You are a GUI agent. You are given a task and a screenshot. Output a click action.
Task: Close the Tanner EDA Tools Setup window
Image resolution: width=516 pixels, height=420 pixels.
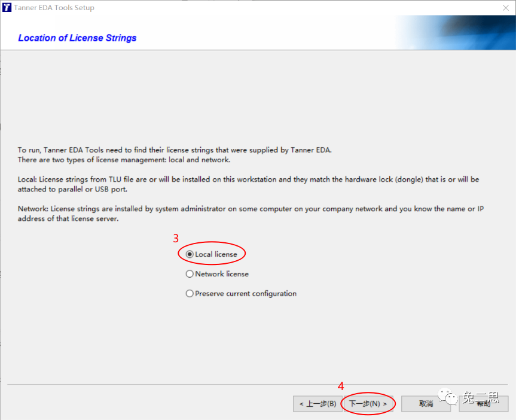pos(505,8)
